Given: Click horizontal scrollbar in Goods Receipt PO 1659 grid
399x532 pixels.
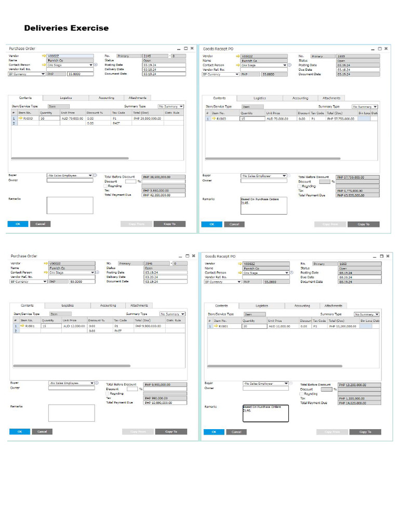Looking at the screenshot, I should (x=273, y=158).
